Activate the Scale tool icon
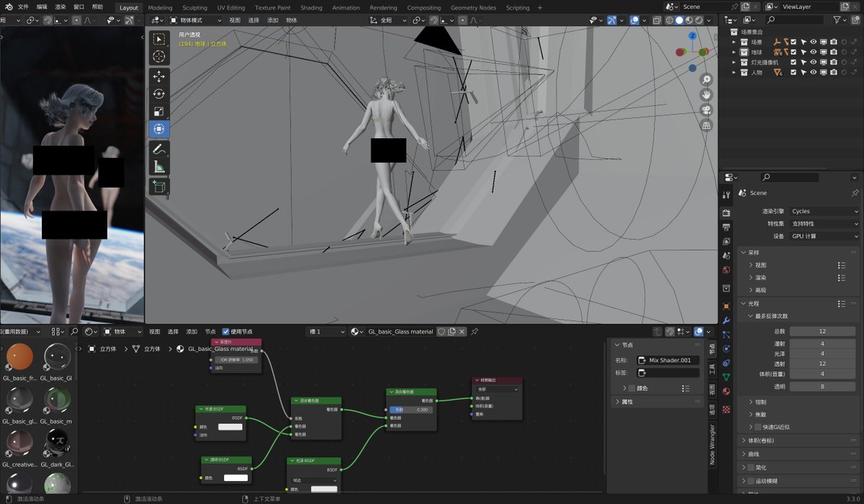Screen dimensions: 864x504 coord(159,112)
